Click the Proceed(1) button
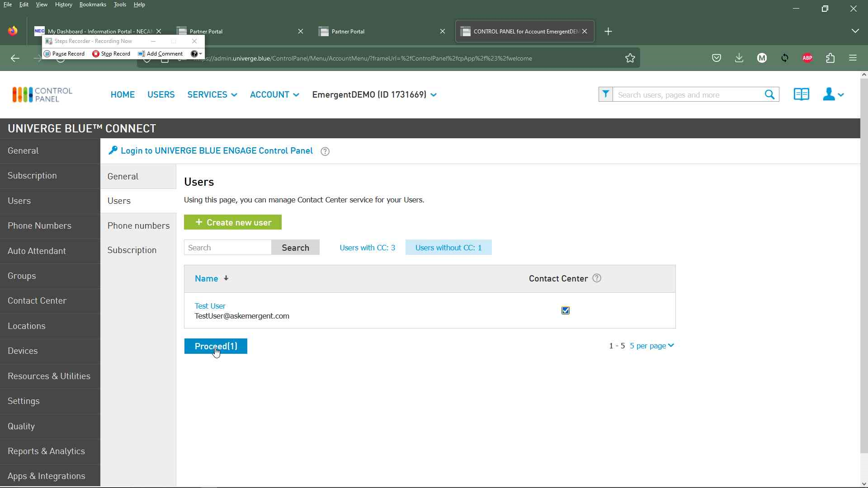 pos(216,346)
